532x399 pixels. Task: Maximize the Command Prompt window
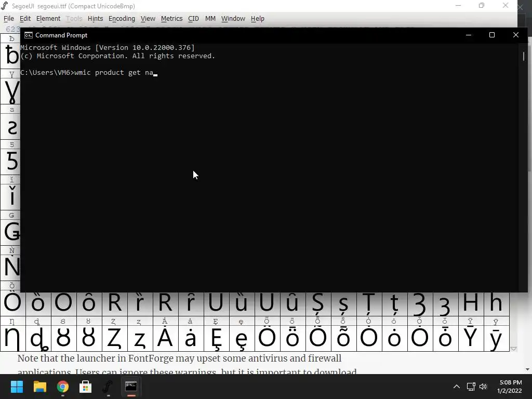click(x=492, y=35)
